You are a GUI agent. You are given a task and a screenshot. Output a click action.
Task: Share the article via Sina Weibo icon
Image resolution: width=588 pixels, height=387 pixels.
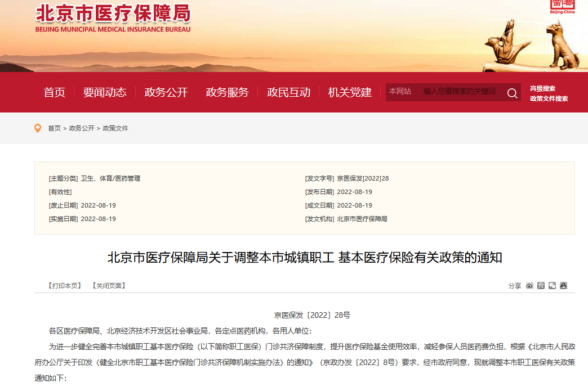pos(529,286)
